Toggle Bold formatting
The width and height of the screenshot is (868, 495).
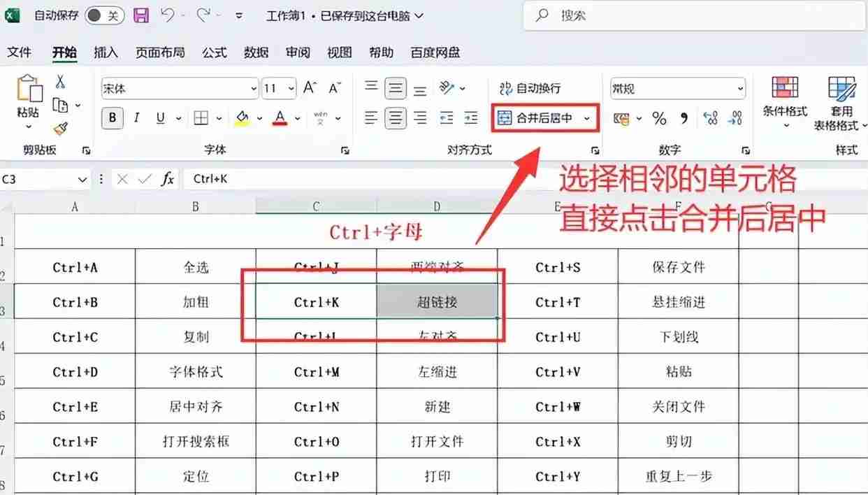pyautogui.click(x=113, y=118)
